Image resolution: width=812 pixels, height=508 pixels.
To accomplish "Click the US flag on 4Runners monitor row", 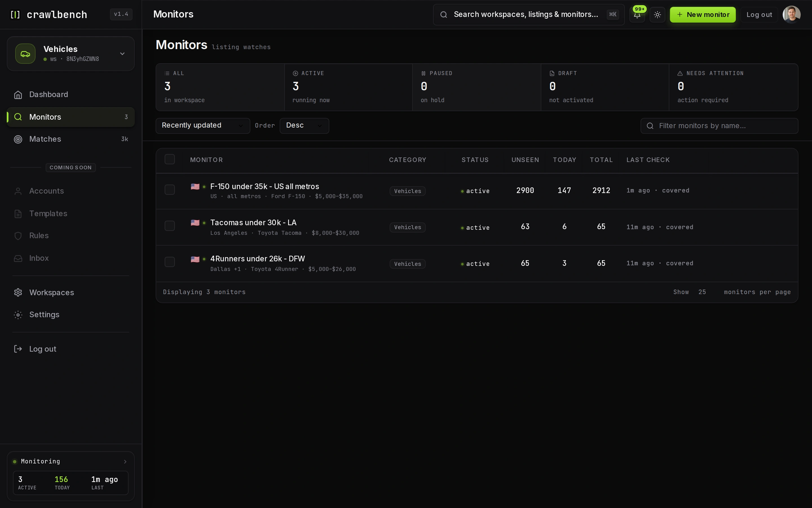I will (x=195, y=259).
